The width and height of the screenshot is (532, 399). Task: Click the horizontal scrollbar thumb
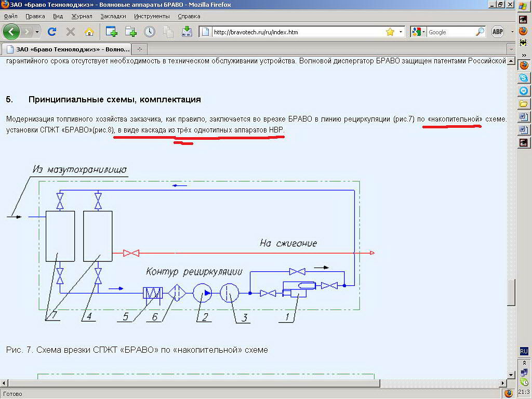tap(194, 383)
